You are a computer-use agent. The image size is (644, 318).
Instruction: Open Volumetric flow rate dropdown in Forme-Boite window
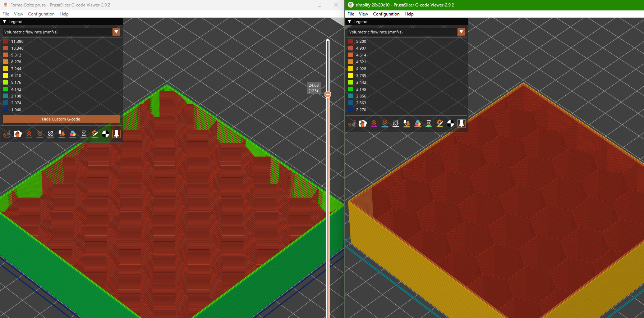click(61, 32)
